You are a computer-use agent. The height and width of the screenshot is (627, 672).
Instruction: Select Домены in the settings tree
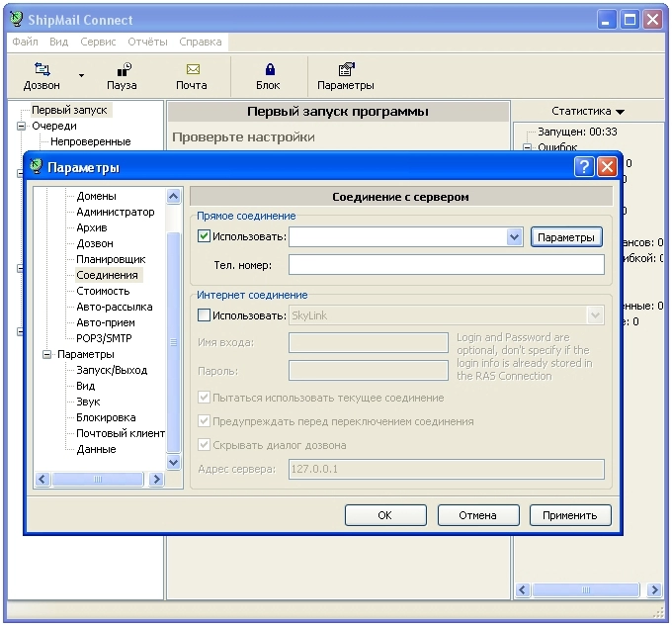point(97,196)
